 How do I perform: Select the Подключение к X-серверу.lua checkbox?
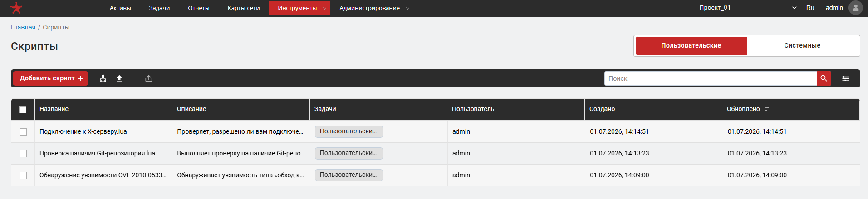(23, 132)
